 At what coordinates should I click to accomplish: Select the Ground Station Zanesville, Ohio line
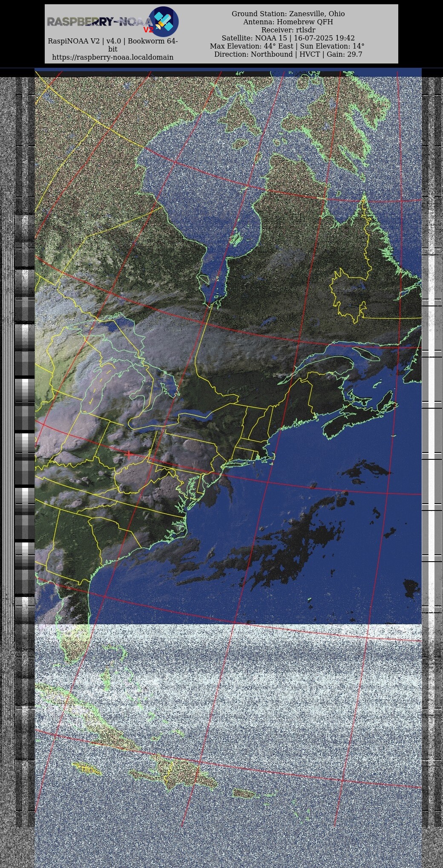coord(288,14)
